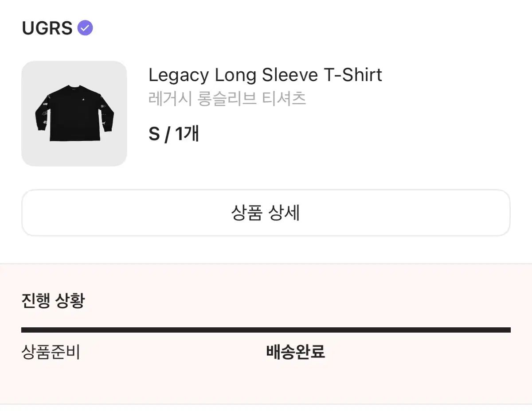Select the S / 1개 size quantity text
The height and width of the screenshot is (415, 532).
click(x=173, y=133)
